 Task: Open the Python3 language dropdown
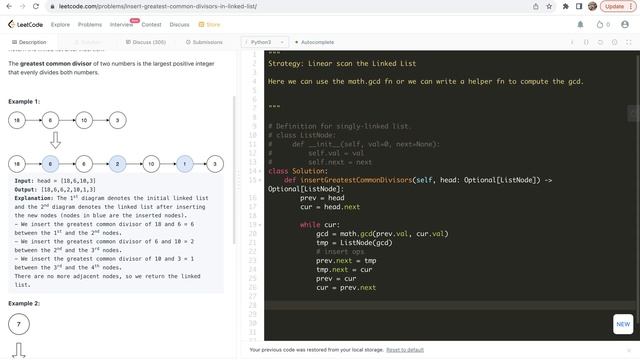point(264,42)
